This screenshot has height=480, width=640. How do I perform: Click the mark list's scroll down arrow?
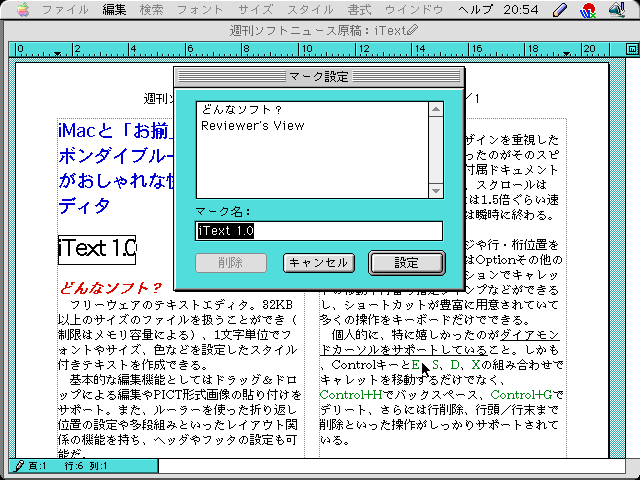click(436, 191)
